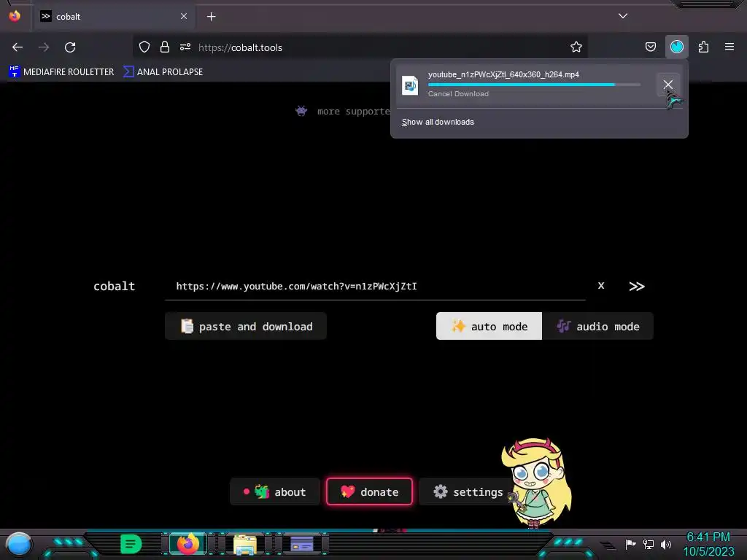Viewport: 747px width, 560px height.
Task: Click the Action Center flag tray icon
Action: (630, 544)
